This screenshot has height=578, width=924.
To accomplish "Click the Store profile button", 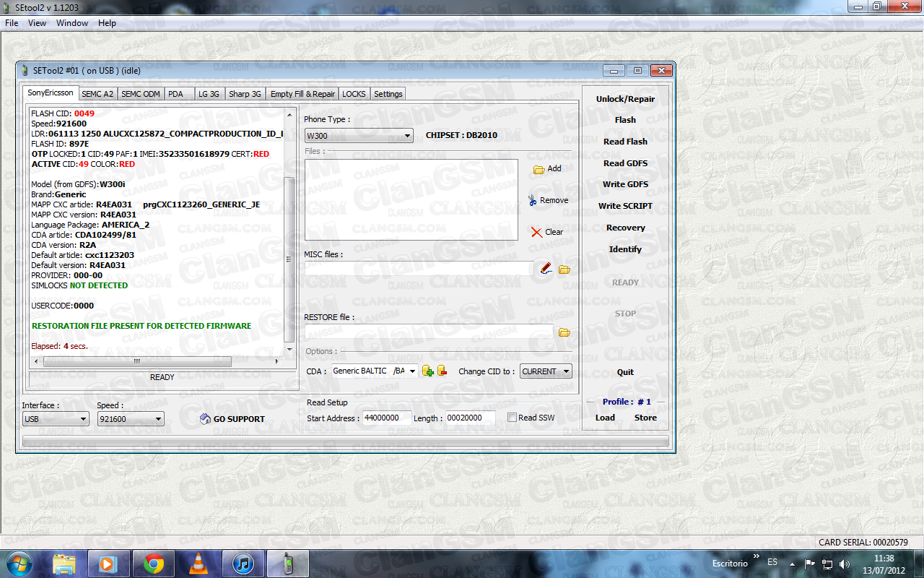I will [645, 418].
